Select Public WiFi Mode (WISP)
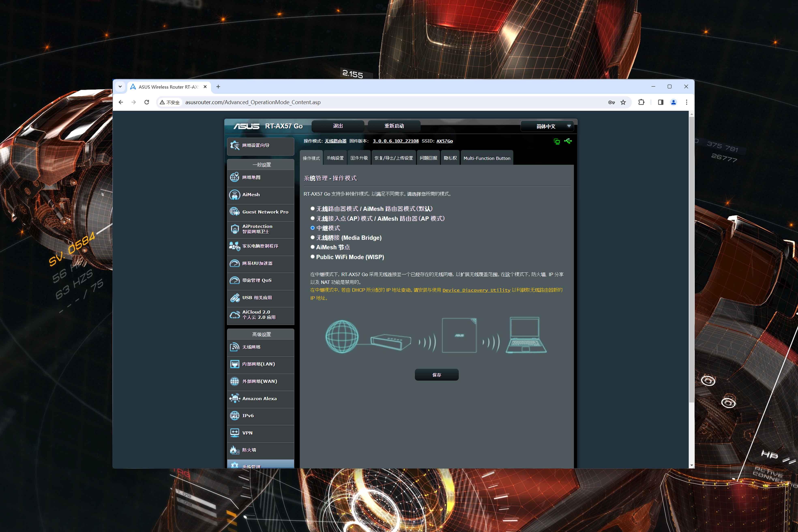The width and height of the screenshot is (798, 532). click(x=312, y=257)
